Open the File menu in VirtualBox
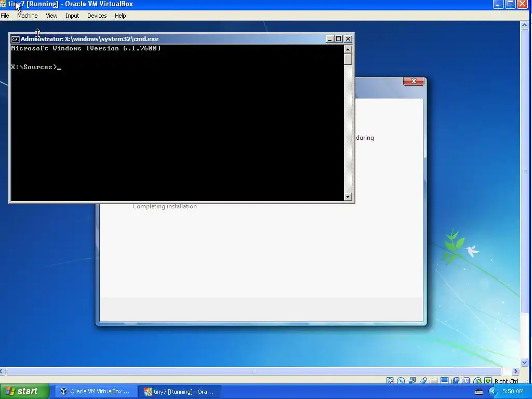The height and width of the screenshot is (399, 532). pos(5,16)
